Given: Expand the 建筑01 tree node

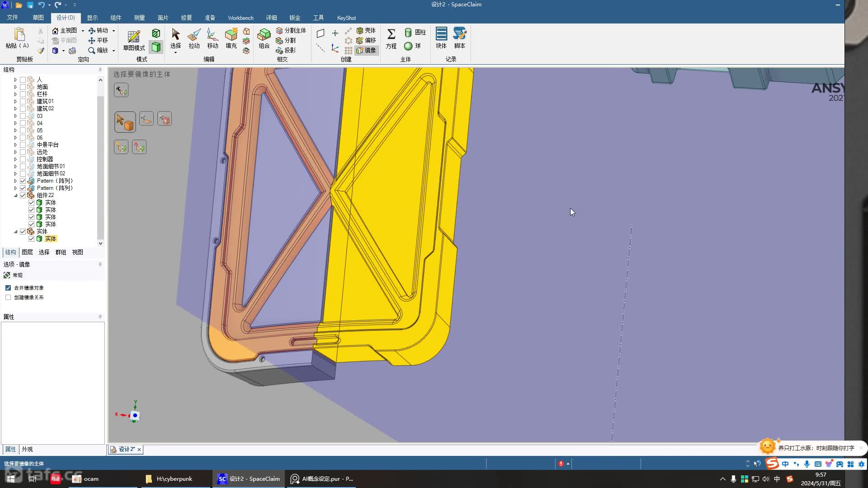Looking at the screenshot, I should point(15,101).
